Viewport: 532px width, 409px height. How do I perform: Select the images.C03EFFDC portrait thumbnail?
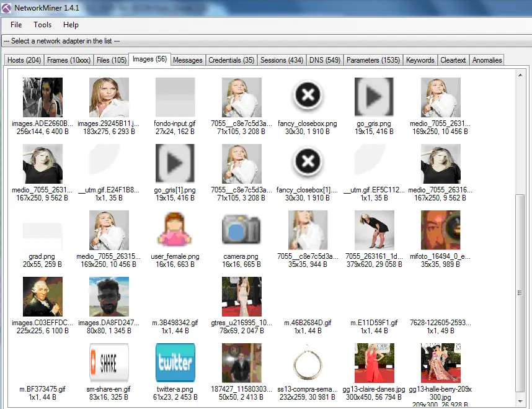tap(43, 297)
